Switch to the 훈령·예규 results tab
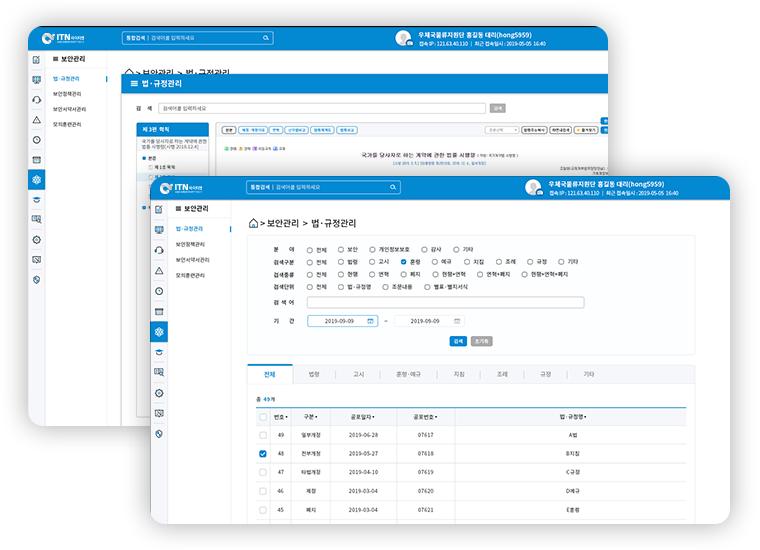The image size is (760, 550). [x=409, y=374]
